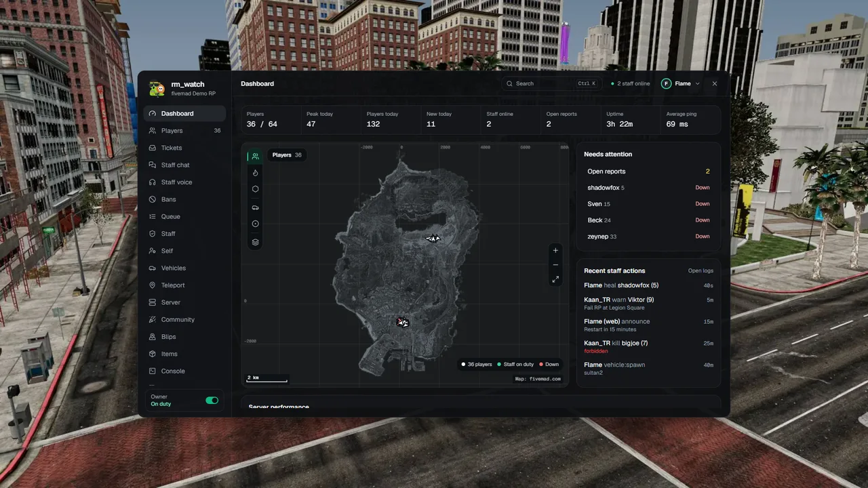Click the 2 staff online indicator
The image size is (868, 488).
click(x=630, y=83)
